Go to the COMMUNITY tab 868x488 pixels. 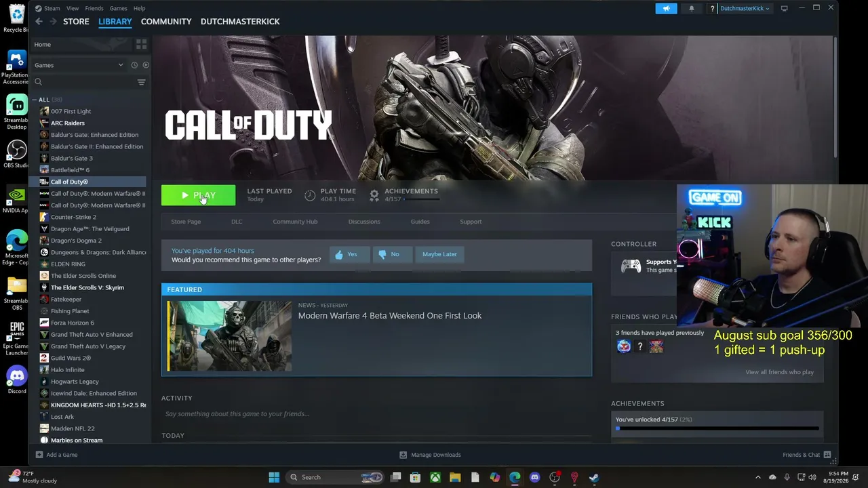coord(166,22)
